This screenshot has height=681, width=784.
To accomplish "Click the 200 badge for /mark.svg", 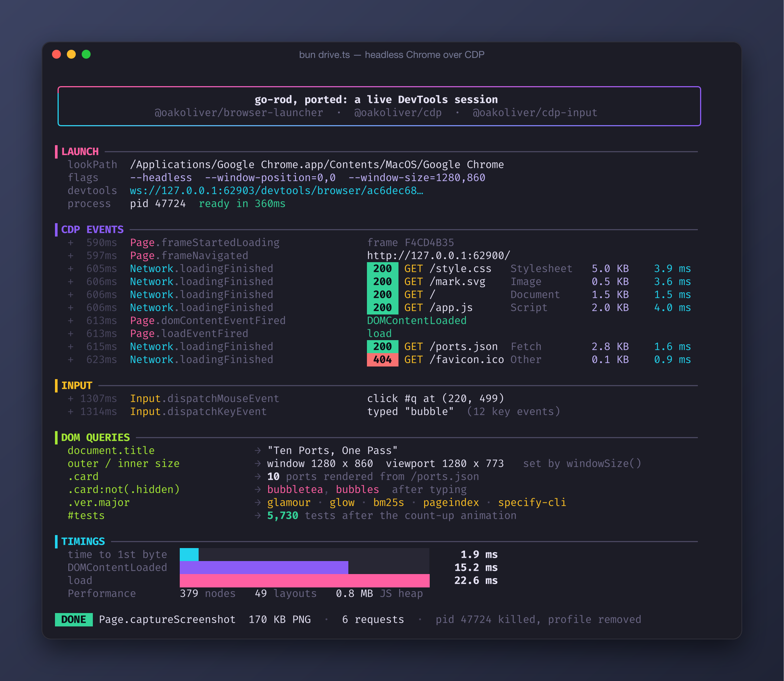I will pos(382,281).
